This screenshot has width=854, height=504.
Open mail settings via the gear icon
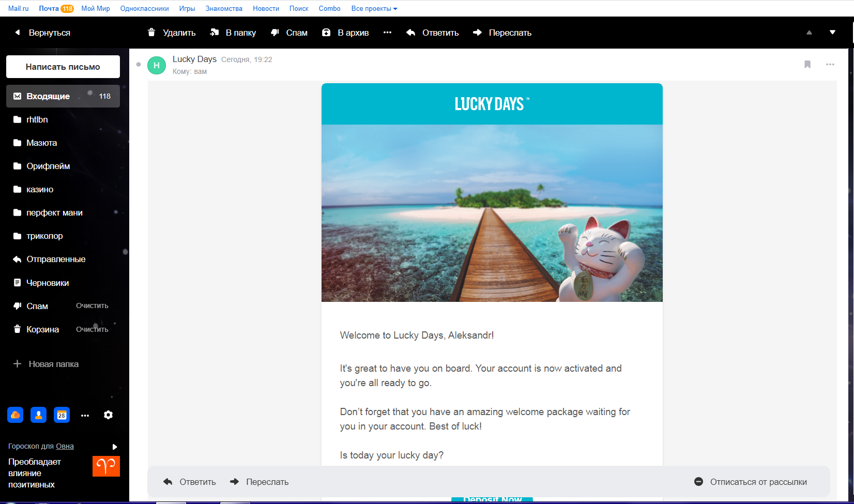pos(108,415)
